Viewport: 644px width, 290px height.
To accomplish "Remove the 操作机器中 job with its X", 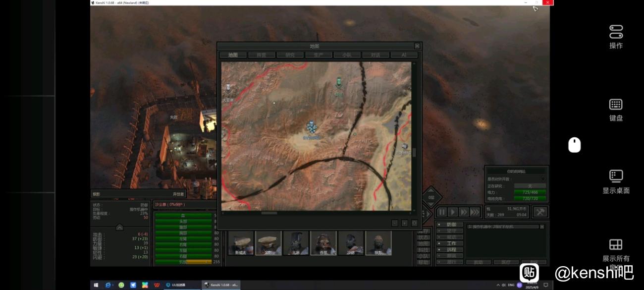I will point(542,227).
